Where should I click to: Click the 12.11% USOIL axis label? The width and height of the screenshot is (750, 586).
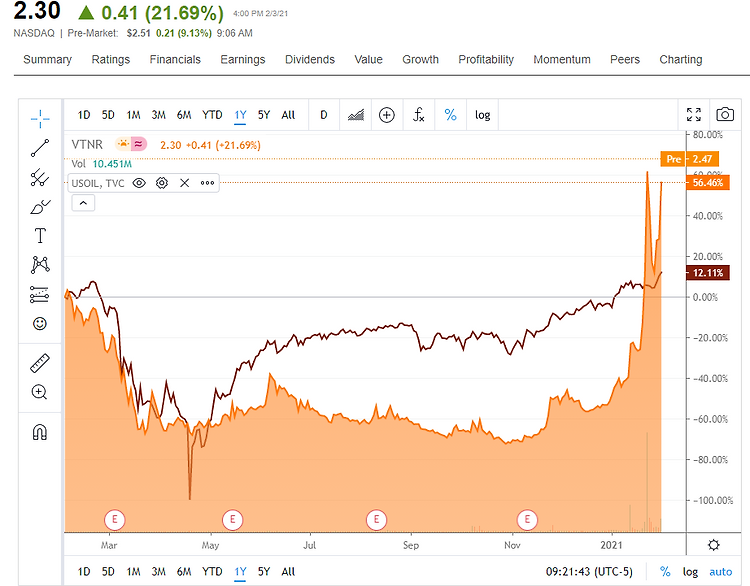tap(708, 273)
